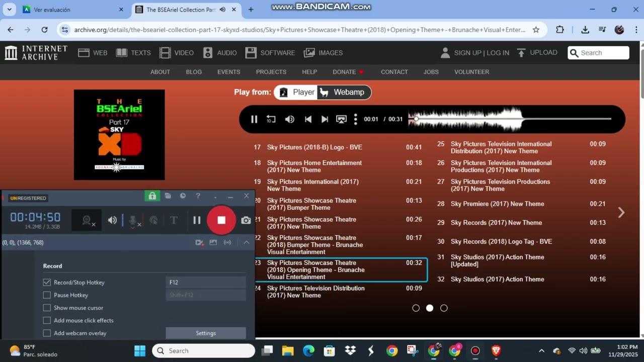Go to third track list page dot
Screen dimensions: 644x362
coord(444,308)
